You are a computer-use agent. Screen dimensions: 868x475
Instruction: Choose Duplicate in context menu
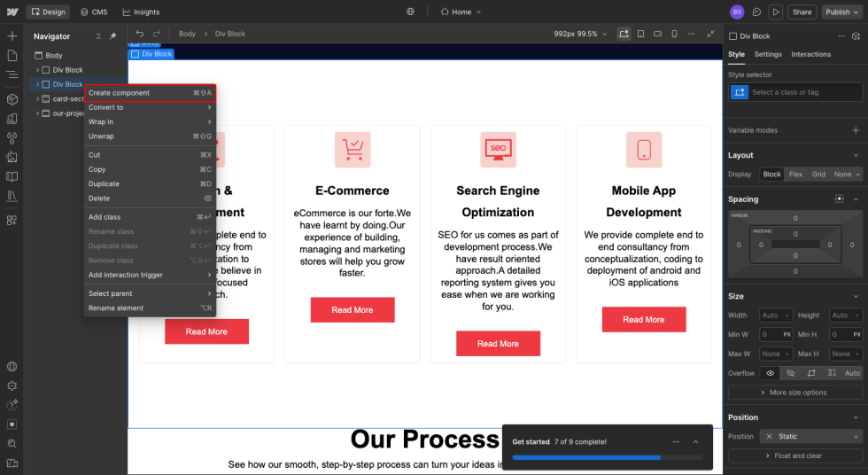coord(150,183)
